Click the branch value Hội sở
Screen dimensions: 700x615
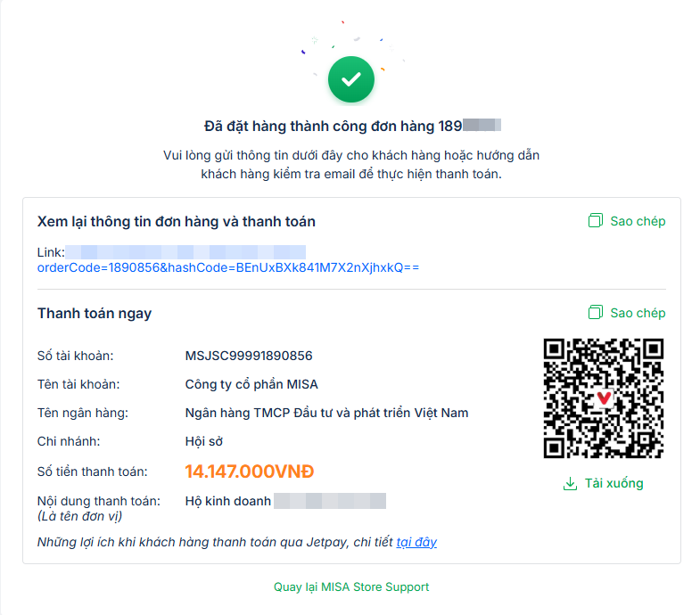pyautogui.click(x=204, y=441)
